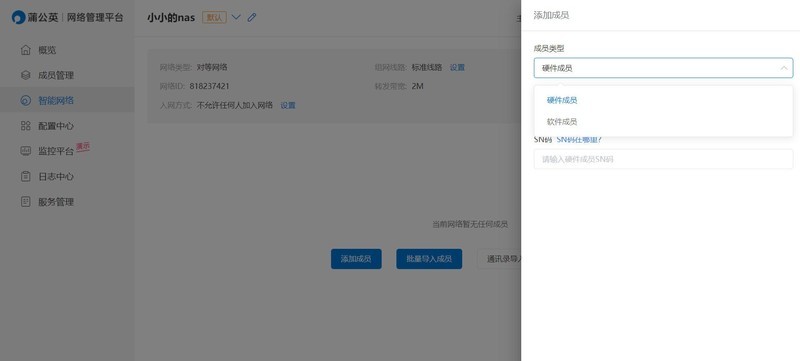Click the 添加成员 panel title

tap(551, 15)
